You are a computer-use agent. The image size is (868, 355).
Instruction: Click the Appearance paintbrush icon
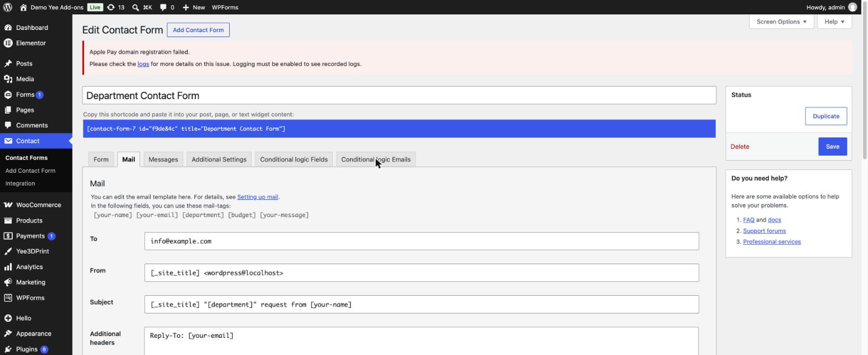(8, 334)
